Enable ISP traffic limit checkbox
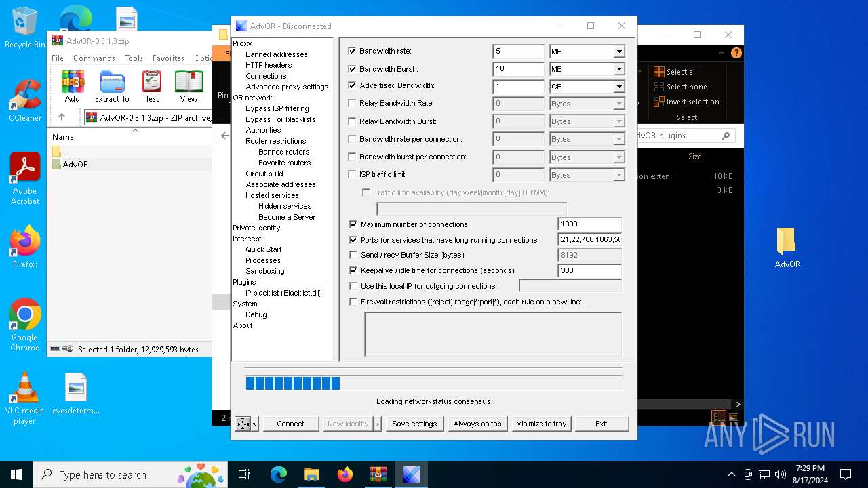 (352, 174)
